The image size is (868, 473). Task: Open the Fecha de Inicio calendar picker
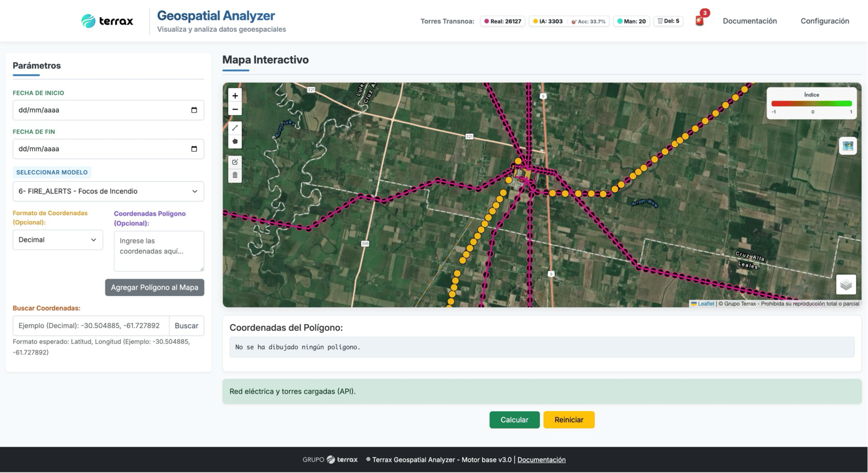[194, 110]
